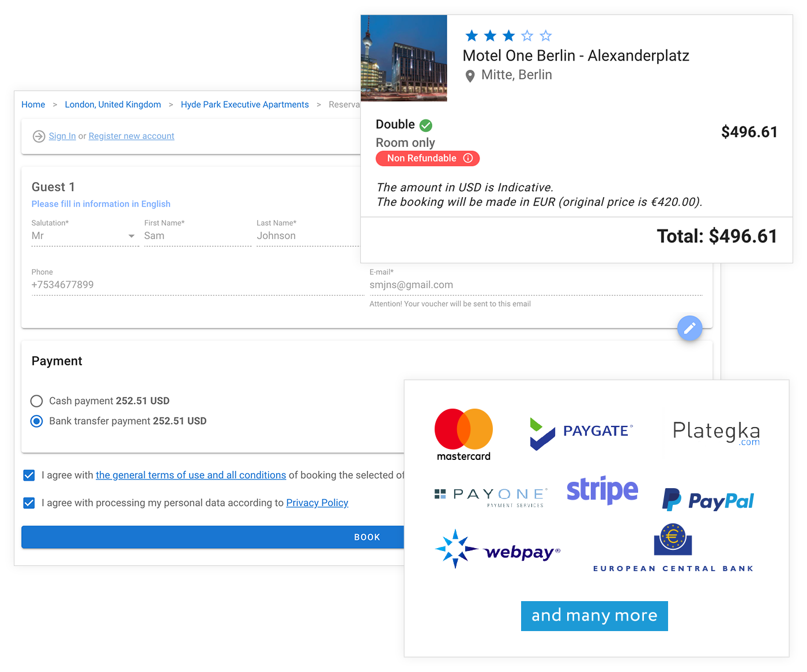Uncheck the Privacy Policy agreement checkbox
The image size is (807, 672).
29,503
